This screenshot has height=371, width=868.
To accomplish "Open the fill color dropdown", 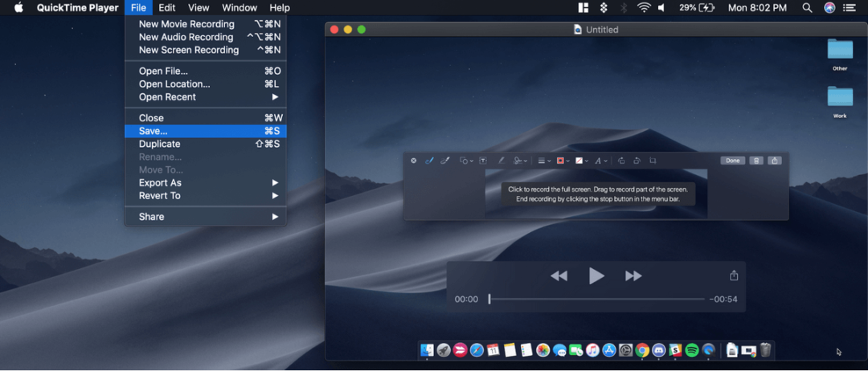I will pos(582,161).
